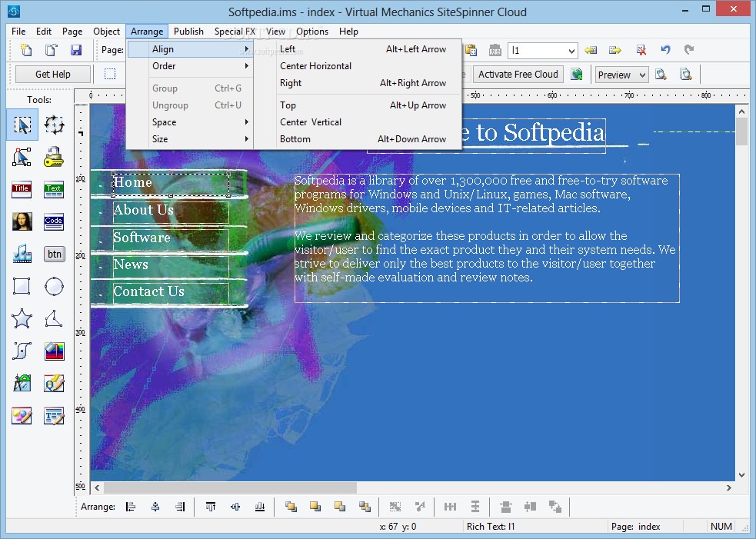Select the Text tool
Viewport: 756px width, 539px height.
(54, 190)
